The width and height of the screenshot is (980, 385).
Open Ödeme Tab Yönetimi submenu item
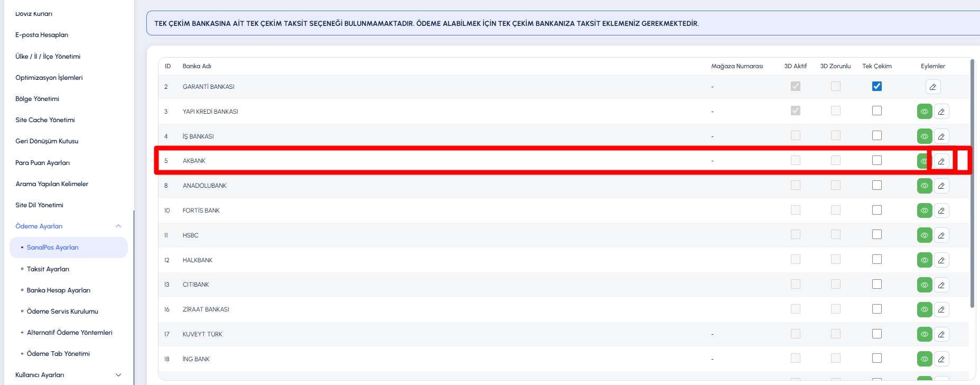coord(58,354)
